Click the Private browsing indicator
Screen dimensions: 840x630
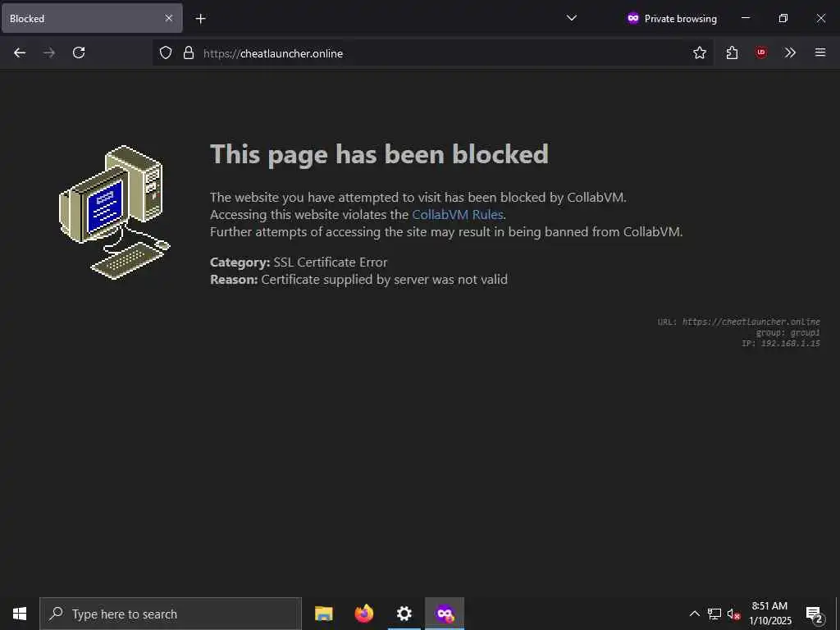(x=671, y=18)
